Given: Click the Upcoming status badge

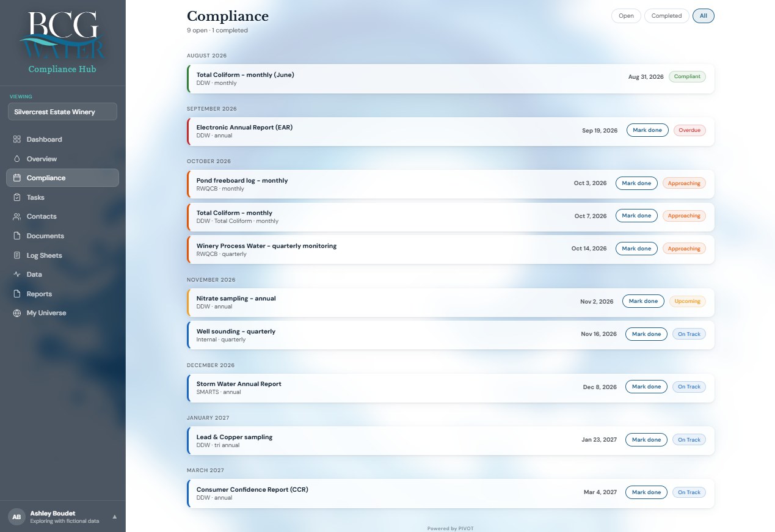Looking at the screenshot, I should pos(688,301).
